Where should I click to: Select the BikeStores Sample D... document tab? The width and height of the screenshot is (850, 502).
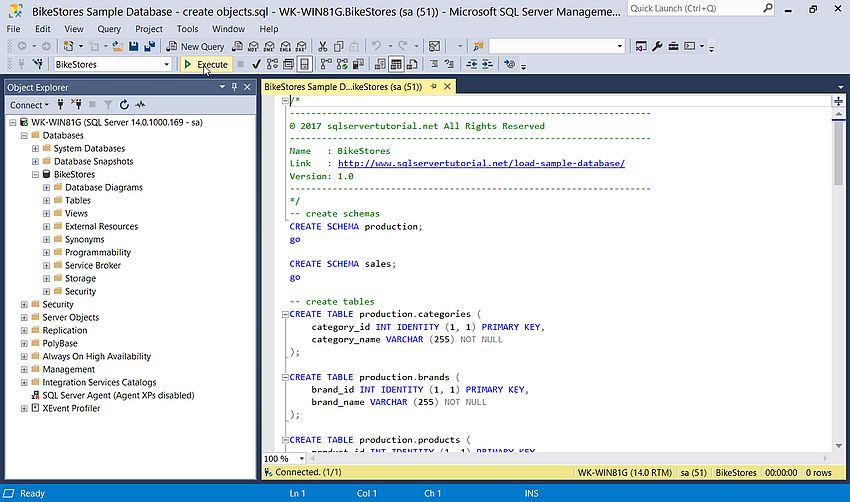[x=343, y=87]
